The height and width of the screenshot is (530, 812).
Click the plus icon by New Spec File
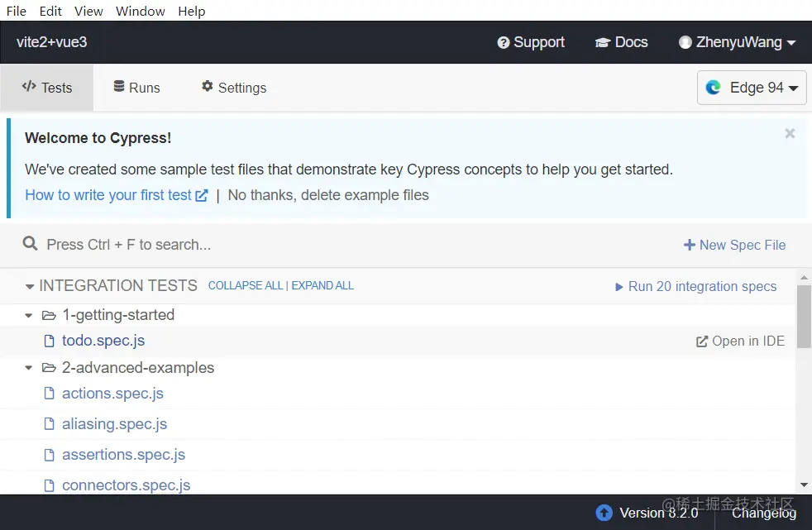[690, 245]
